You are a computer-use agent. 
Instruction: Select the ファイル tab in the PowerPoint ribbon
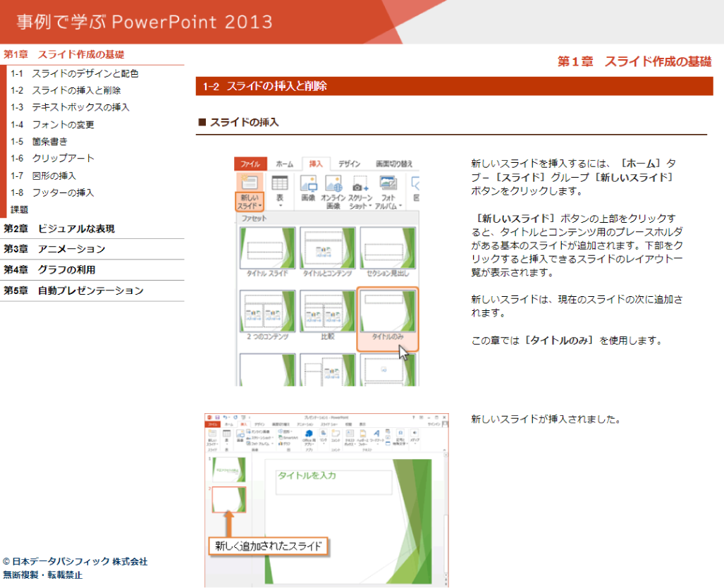[x=250, y=164]
